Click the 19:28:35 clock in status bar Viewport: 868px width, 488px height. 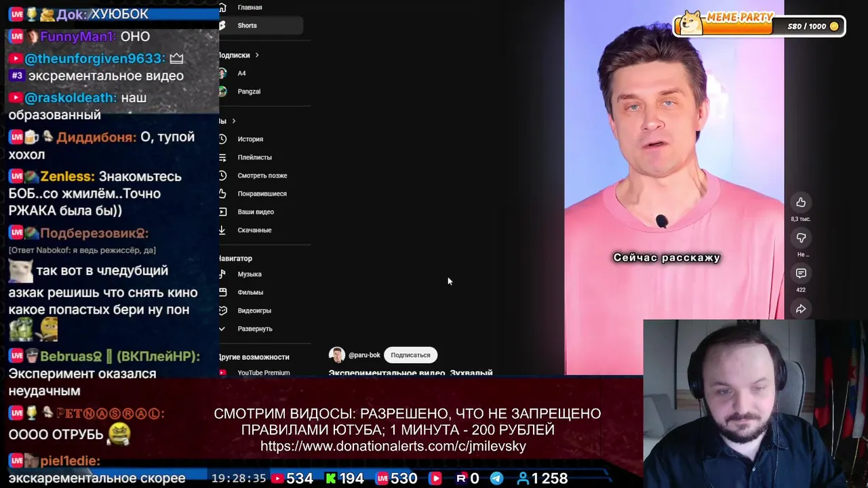239,479
